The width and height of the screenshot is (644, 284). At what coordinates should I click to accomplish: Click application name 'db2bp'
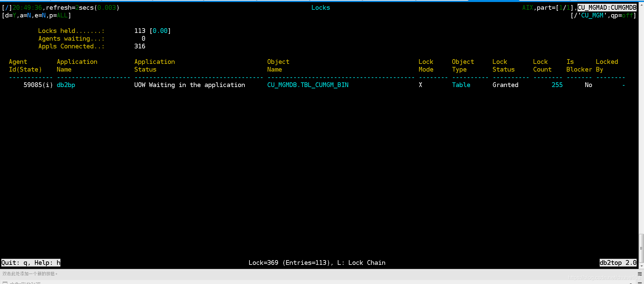[66, 85]
